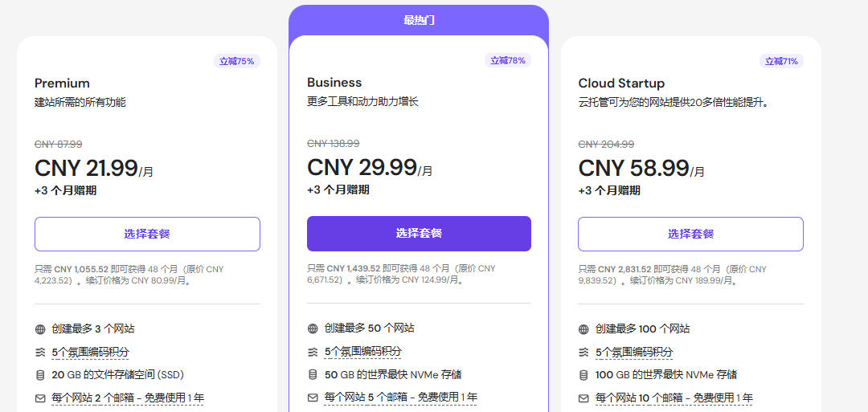The height and width of the screenshot is (412, 868).
Task: Click the struck-through CNY 204.99 price
Action: click(x=606, y=145)
